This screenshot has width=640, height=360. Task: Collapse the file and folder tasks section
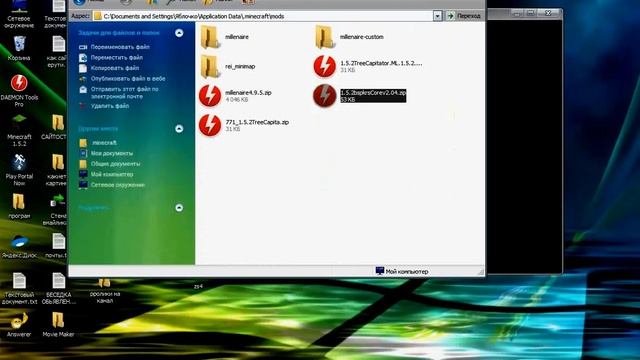tap(179, 33)
